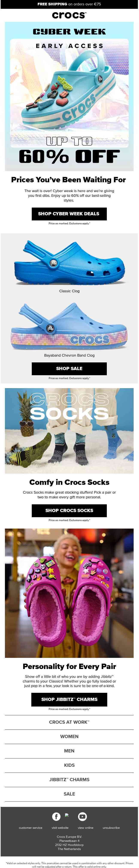This screenshot has width=139, height=868.
Task: Click the unsubscribe link
Action: pos(111,827)
